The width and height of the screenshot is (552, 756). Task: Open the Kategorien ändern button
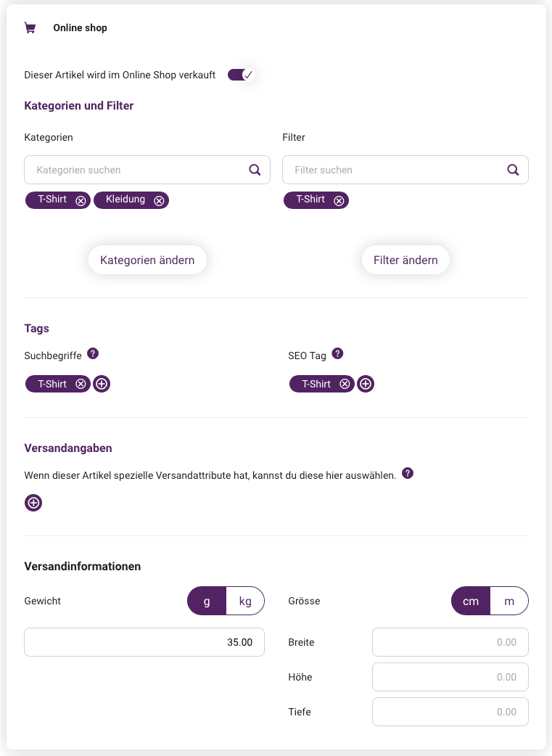click(x=147, y=260)
